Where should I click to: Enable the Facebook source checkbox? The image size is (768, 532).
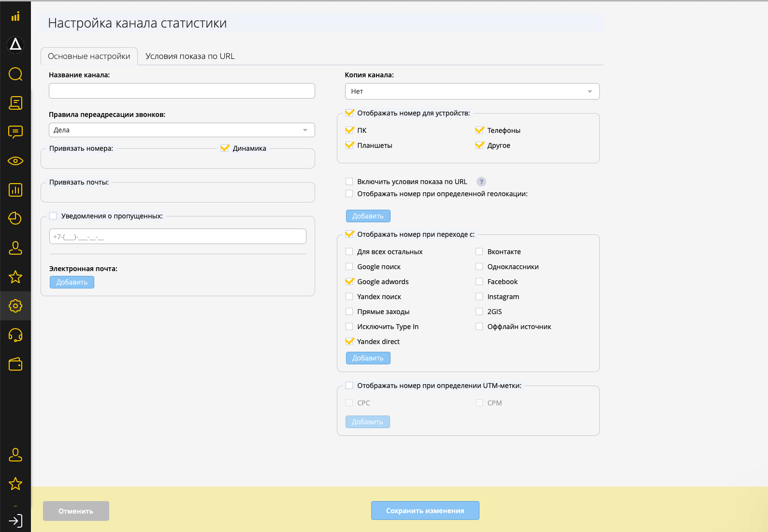479,282
